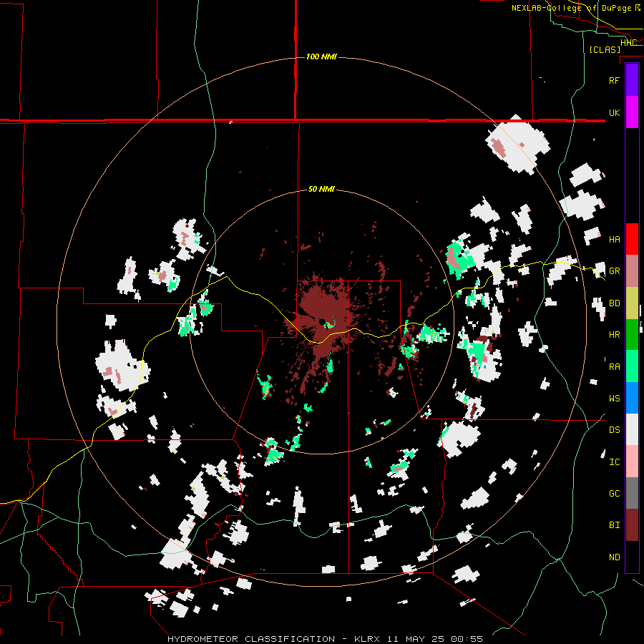
Task: Click the ND legend label
Action: click(614, 557)
